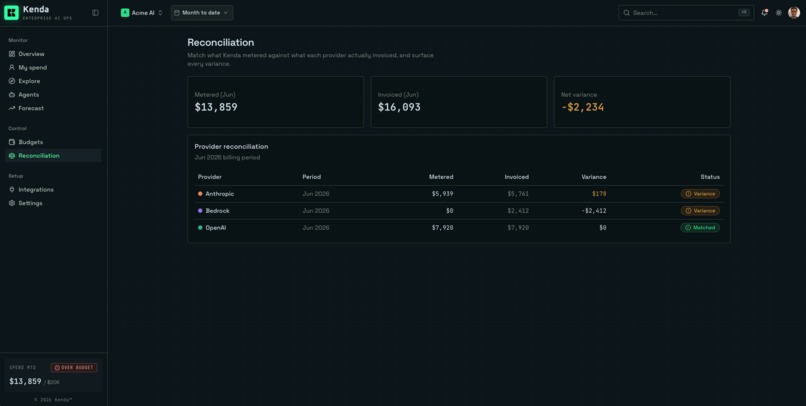Open the Anthropic provider row
Screen dimensions: 806x406
(459, 194)
